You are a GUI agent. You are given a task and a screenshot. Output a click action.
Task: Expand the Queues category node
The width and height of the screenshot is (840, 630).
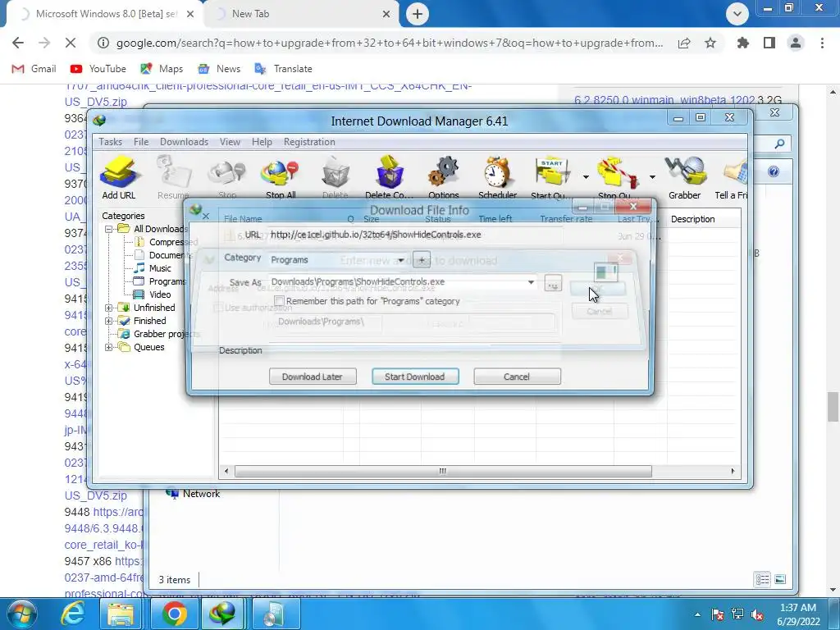(x=109, y=347)
